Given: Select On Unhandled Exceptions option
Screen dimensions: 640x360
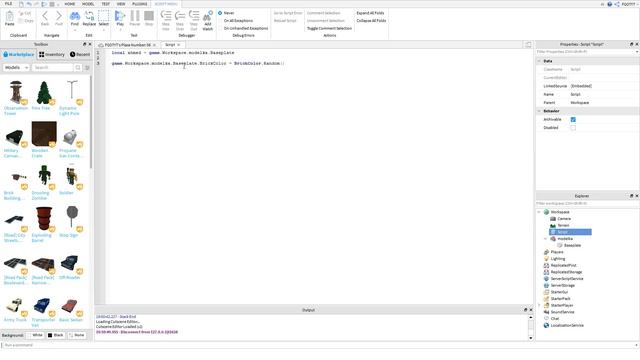Looking at the screenshot, I should click(243, 28).
